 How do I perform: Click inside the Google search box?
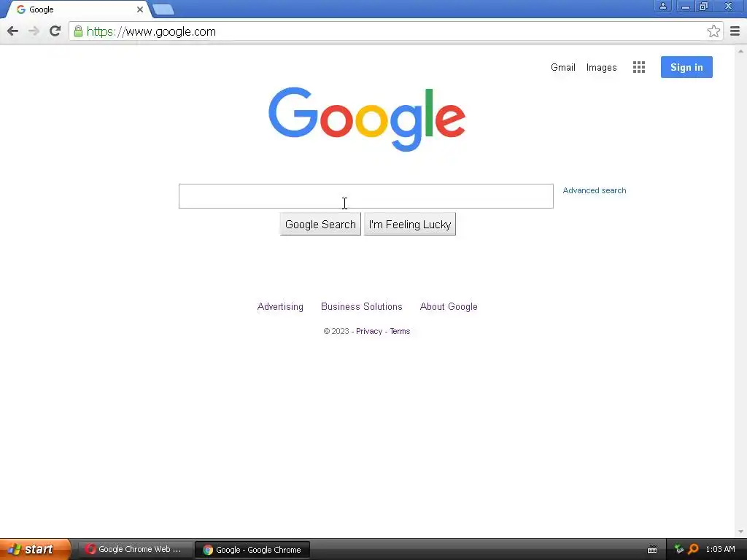[x=366, y=196]
